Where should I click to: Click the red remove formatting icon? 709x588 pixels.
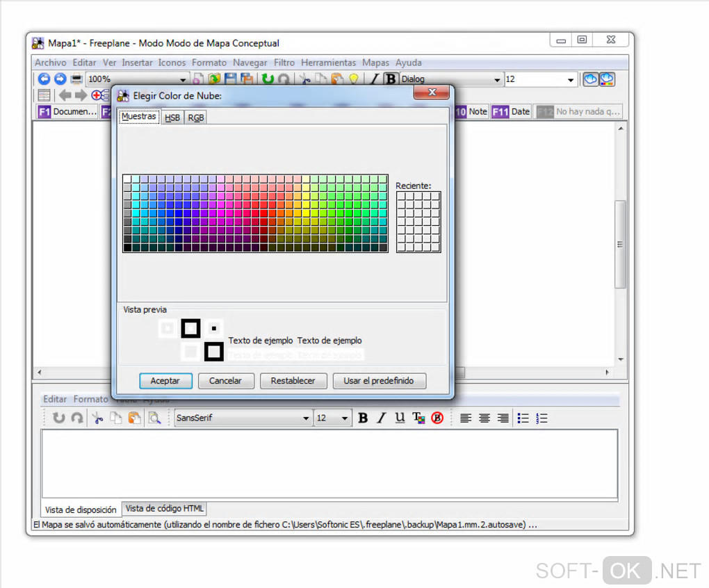click(437, 418)
